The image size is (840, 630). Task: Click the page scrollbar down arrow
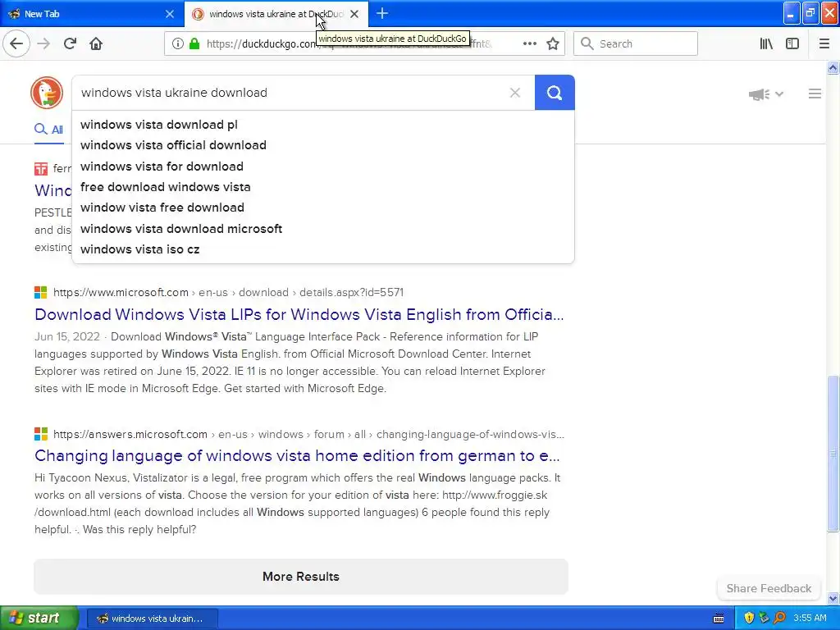tap(833, 598)
